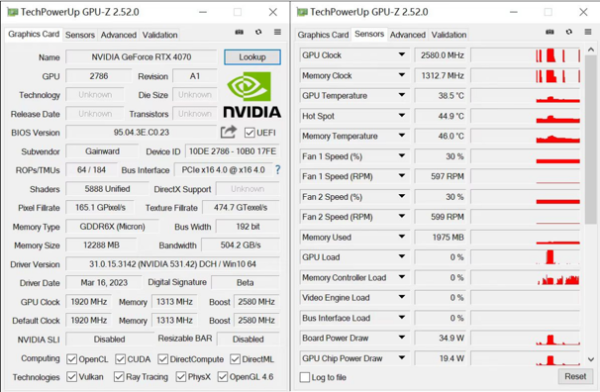This screenshot has height=392, width=600.
Task: Click the NVIDIA logo image
Action: click(x=252, y=95)
